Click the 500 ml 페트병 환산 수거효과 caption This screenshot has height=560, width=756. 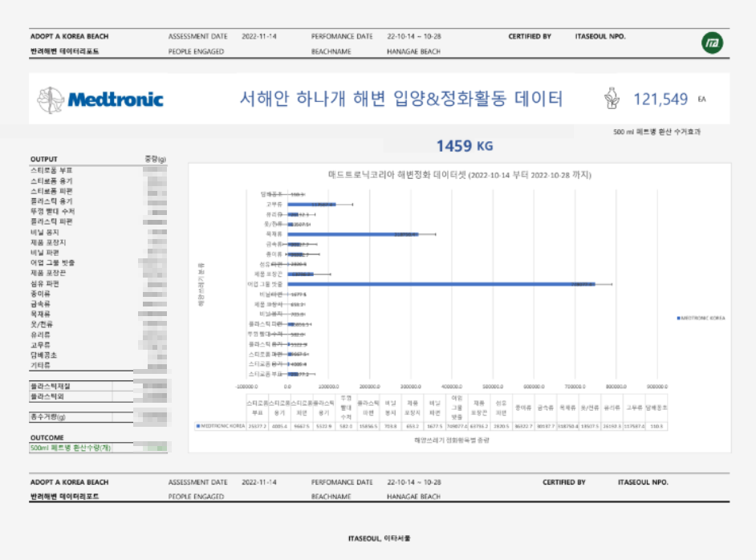click(x=656, y=132)
